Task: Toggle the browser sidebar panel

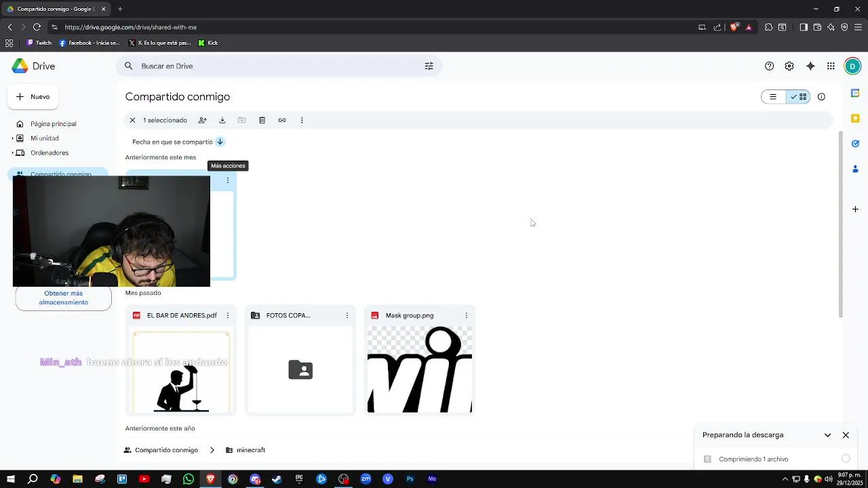Action: 804,27
